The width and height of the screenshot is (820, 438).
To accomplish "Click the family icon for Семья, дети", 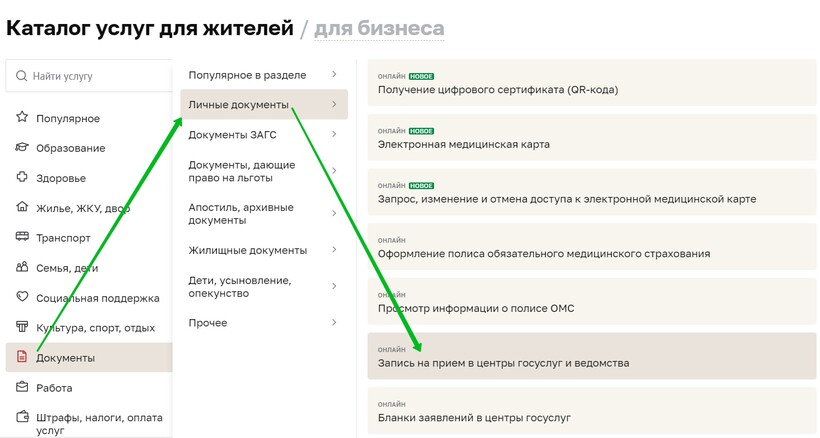I will click(x=22, y=267).
